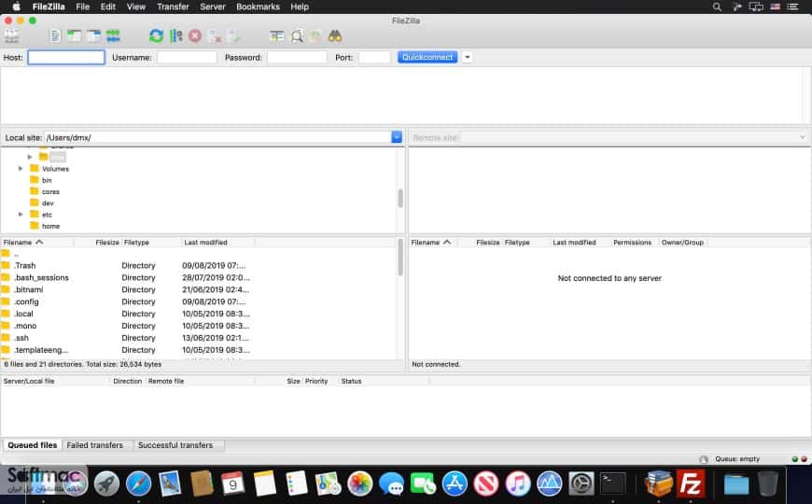Select the bin folder in the tree
The width and height of the screenshot is (812, 504).
tap(47, 180)
